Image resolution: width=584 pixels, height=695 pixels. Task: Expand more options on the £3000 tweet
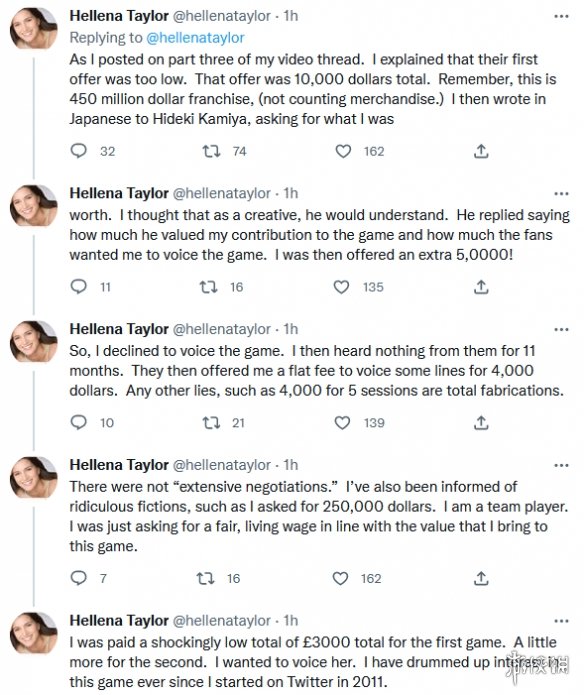(x=561, y=621)
